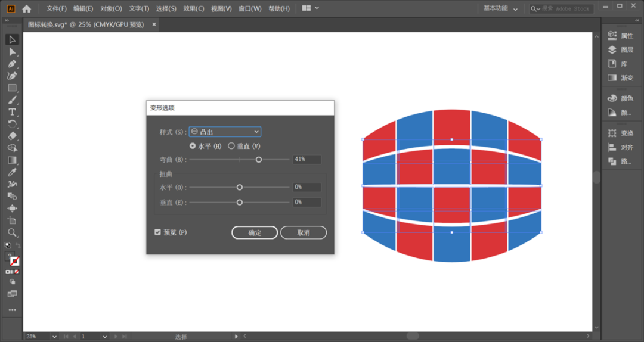The width and height of the screenshot is (644, 342).
Task: Select the Type tool
Action: point(12,112)
